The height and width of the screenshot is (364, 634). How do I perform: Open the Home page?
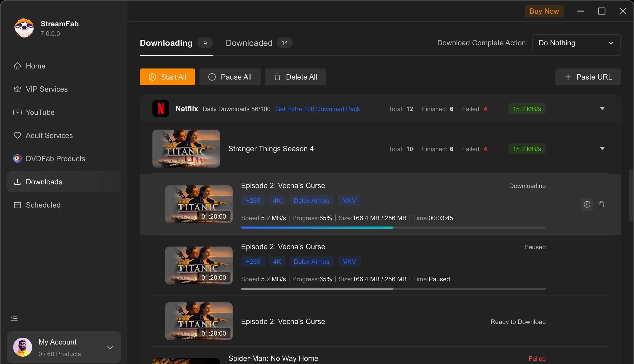64,66
